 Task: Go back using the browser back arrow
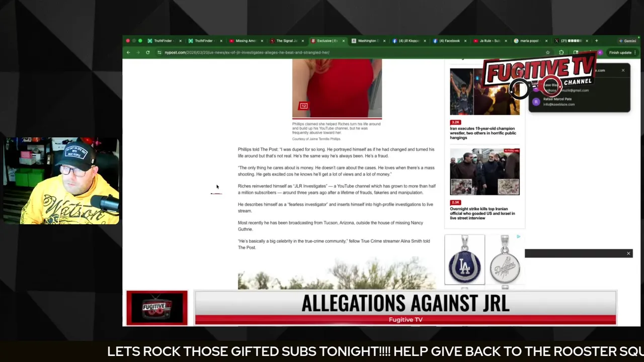tap(128, 52)
